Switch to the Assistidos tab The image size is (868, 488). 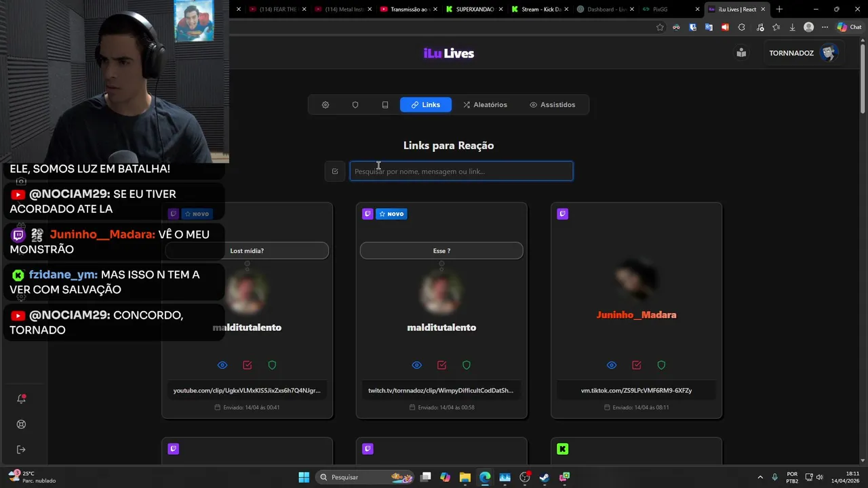pyautogui.click(x=553, y=105)
